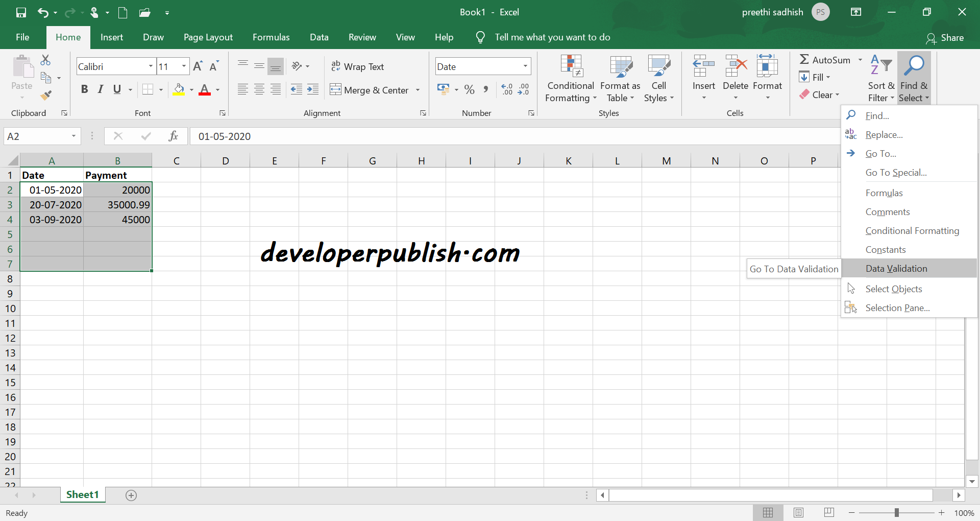Switch to the Formulas ribbon tab
Screen dimensions: 980x521
tap(271, 37)
